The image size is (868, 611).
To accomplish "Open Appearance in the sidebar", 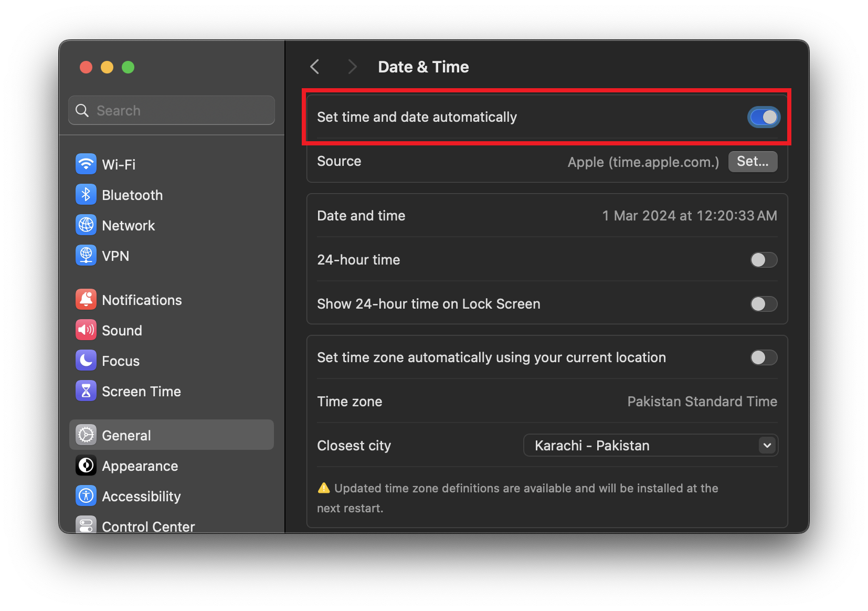I will tap(140, 466).
